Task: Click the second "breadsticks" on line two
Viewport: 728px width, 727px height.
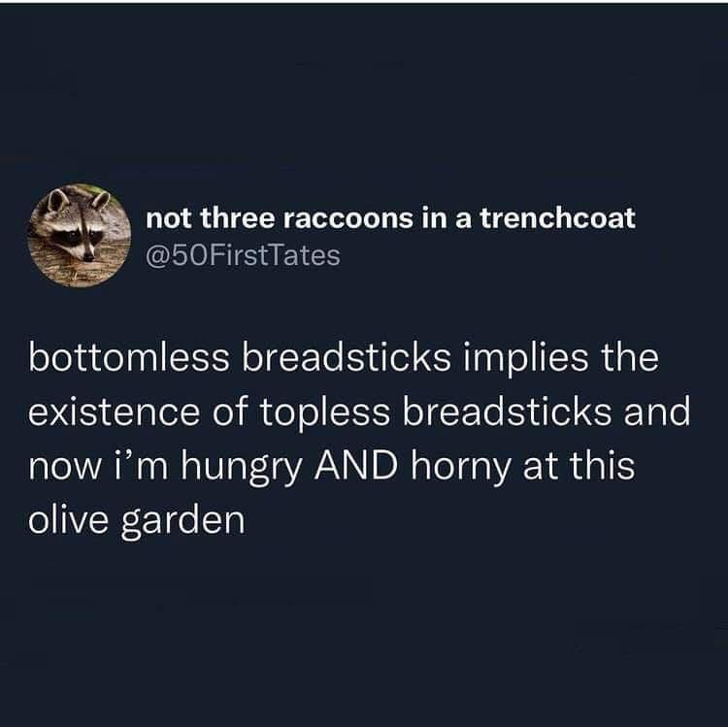Action: (x=507, y=413)
